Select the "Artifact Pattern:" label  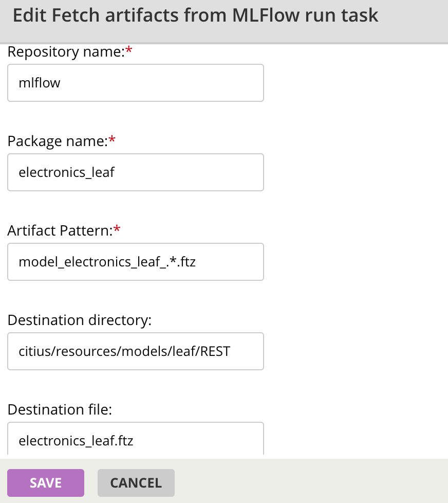tap(60, 231)
